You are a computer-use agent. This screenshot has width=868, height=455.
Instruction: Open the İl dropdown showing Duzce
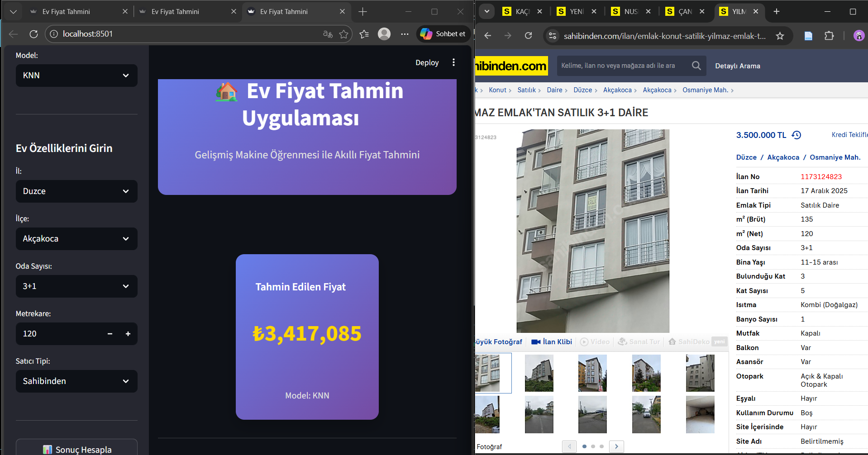point(76,191)
